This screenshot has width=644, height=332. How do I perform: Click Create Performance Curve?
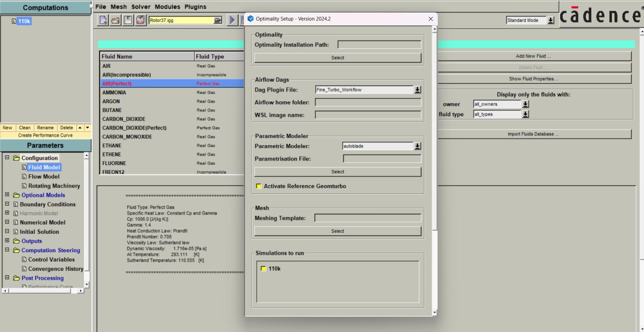[45, 135]
